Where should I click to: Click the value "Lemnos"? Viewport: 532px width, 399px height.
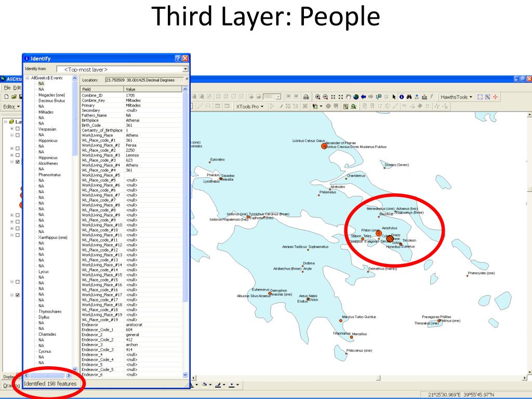coord(132,155)
